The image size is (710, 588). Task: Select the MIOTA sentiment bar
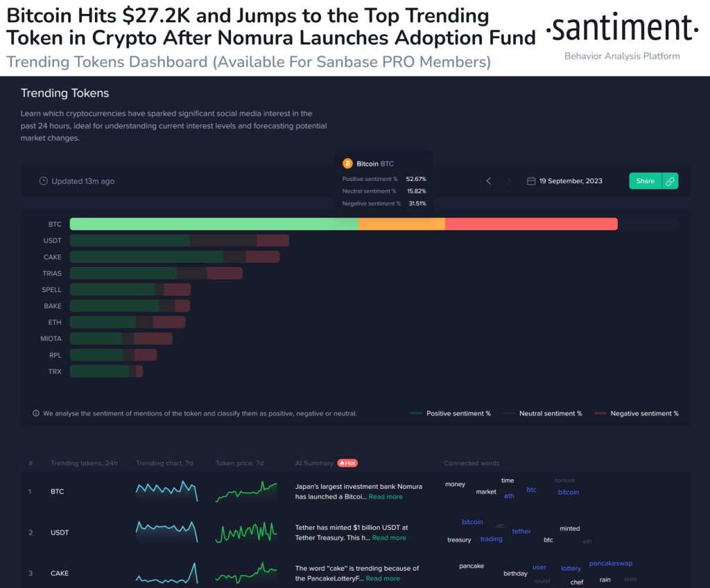121,338
